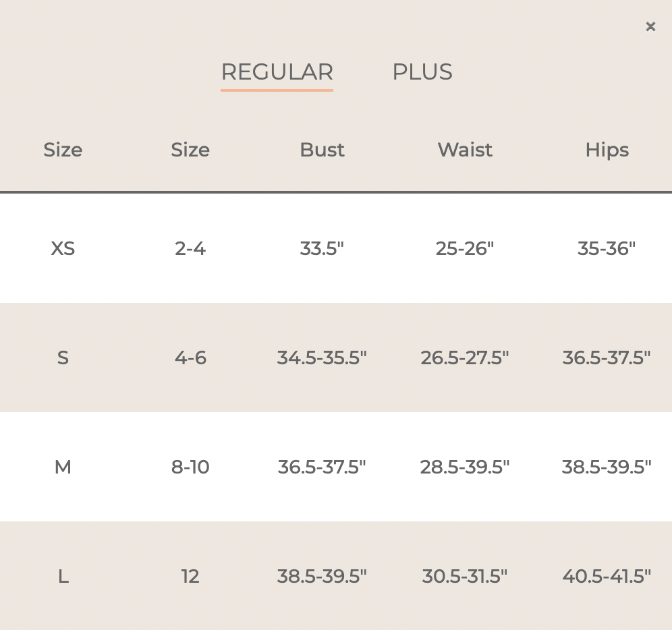
Task: Click the Bust column header
Action: pos(322,150)
